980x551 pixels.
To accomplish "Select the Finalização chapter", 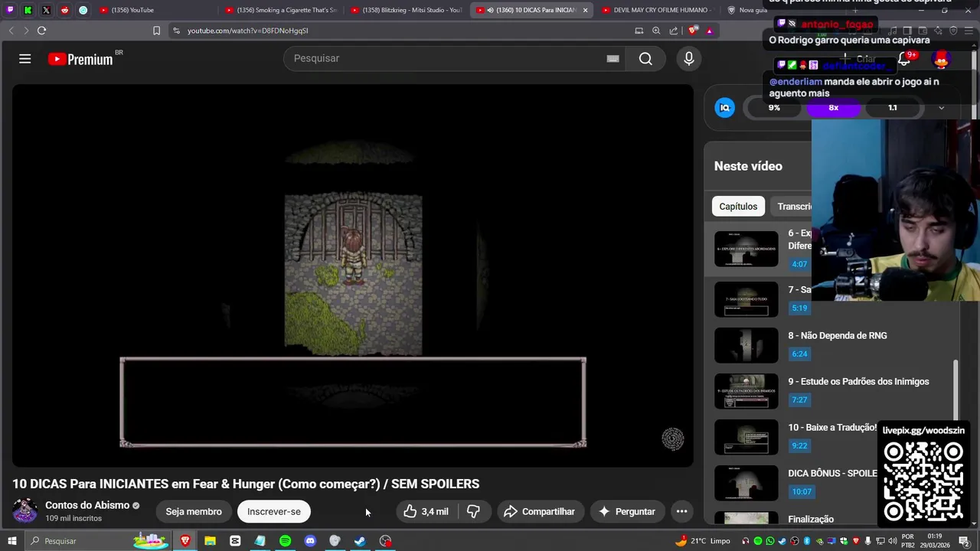I will pyautogui.click(x=811, y=519).
